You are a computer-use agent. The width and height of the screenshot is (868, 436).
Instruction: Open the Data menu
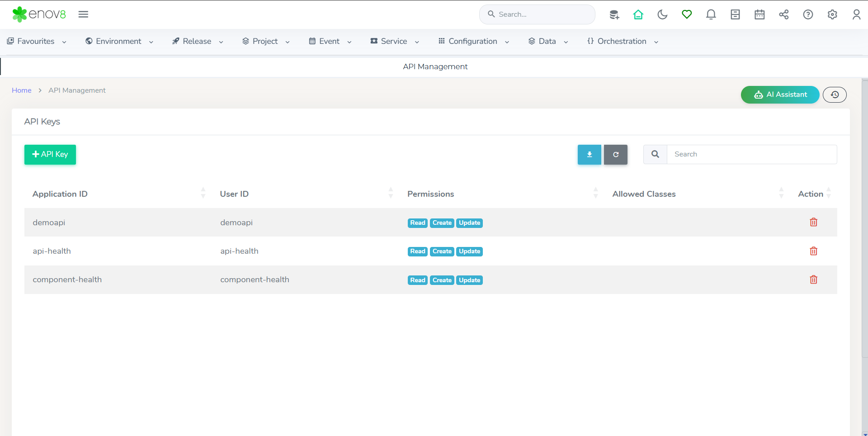[x=547, y=41]
